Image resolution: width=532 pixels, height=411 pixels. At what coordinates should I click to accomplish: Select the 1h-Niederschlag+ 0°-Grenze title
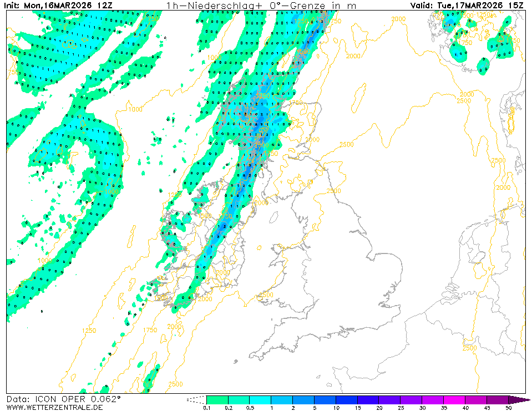coord(261,6)
